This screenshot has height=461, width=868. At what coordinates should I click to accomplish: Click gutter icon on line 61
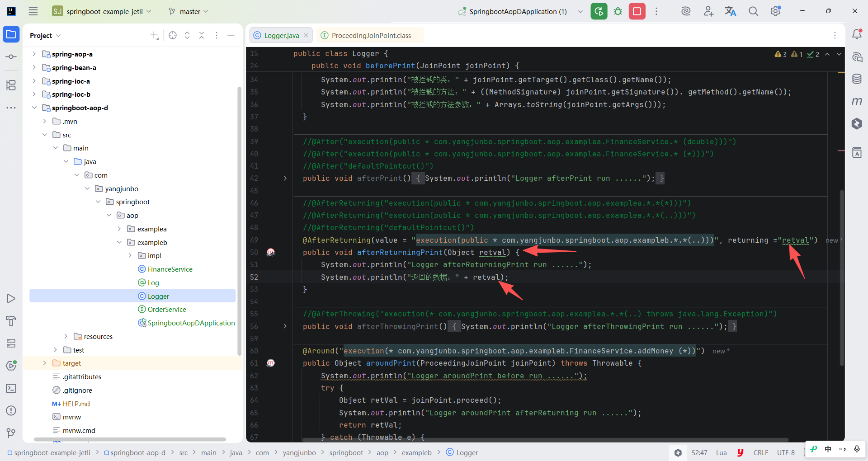coord(271,363)
